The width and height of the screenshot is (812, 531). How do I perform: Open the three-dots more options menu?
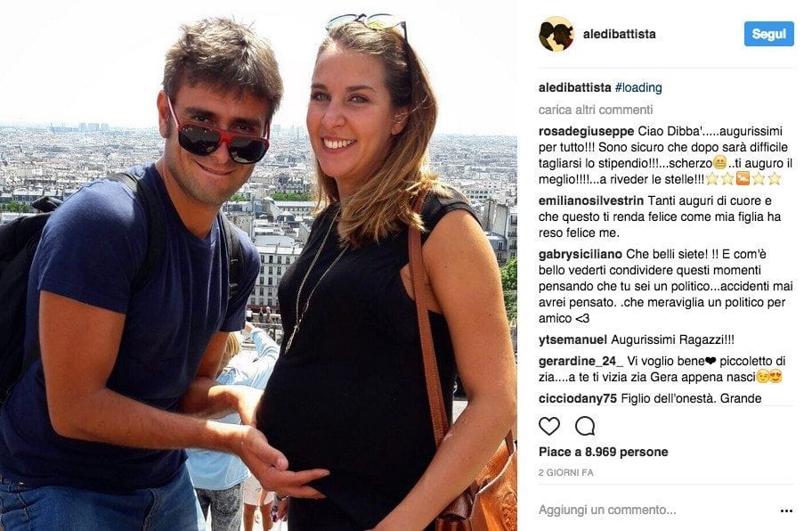(x=786, y=511)
